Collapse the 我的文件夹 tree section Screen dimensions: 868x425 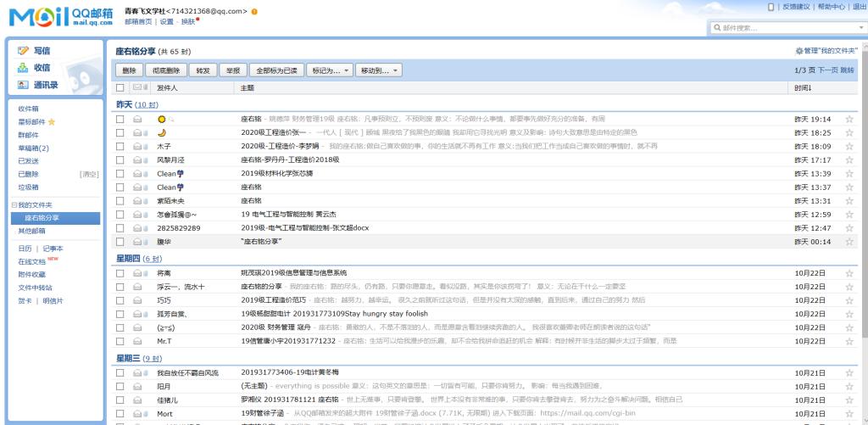pyautogui.click(x=14, y=205)
